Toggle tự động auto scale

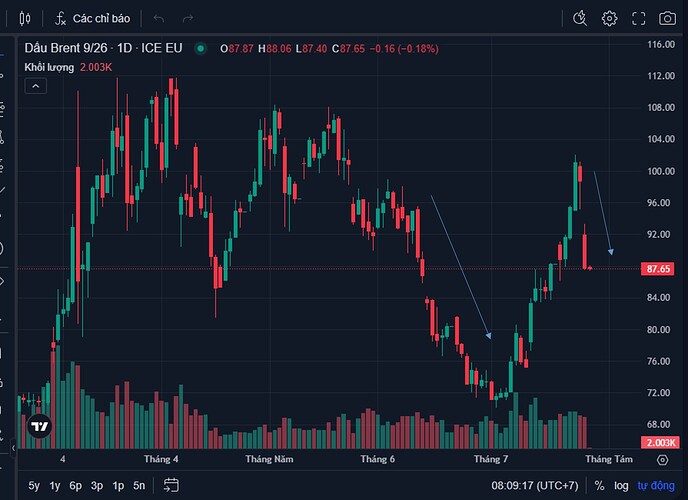[x=656, y=486]
